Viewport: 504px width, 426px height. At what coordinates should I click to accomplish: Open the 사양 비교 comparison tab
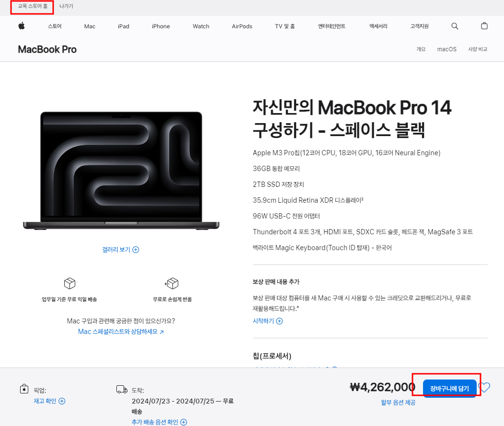478,49
